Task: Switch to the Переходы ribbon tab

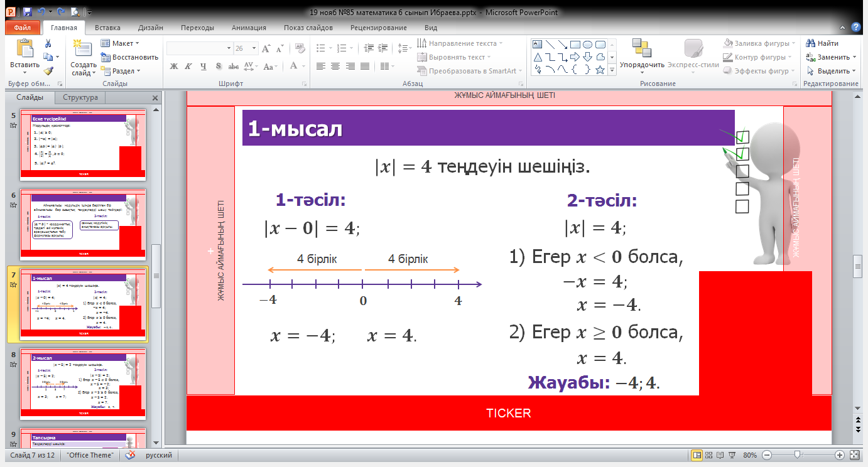Action: point(197,28)
